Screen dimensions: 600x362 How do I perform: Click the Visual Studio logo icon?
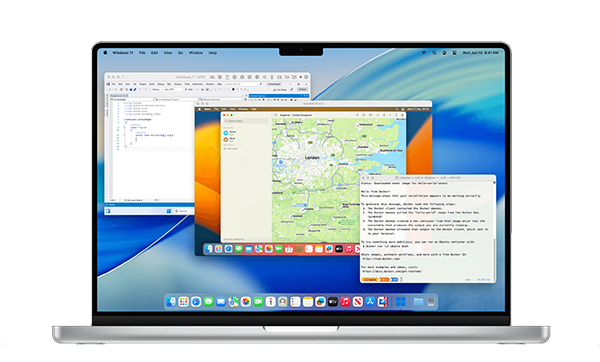point(108,84)
